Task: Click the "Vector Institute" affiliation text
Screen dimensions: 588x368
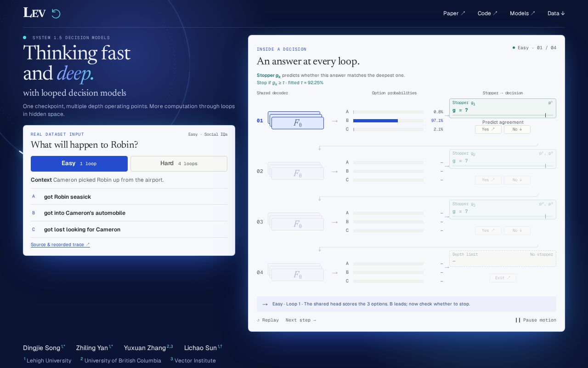Action: [x=195, y=361]
